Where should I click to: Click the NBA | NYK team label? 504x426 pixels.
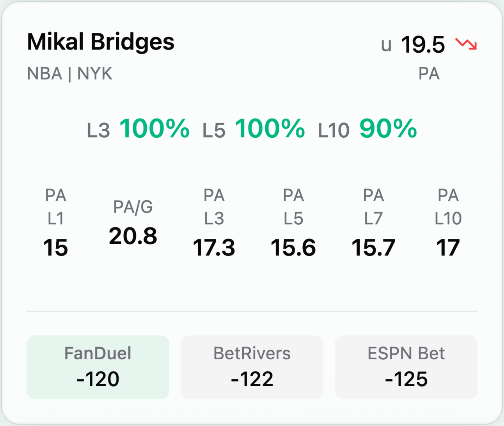[x=70, y=74]
